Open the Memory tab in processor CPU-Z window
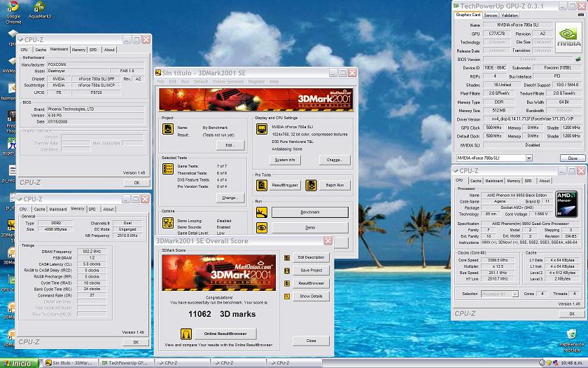The image size is (588, 368). 514,181
